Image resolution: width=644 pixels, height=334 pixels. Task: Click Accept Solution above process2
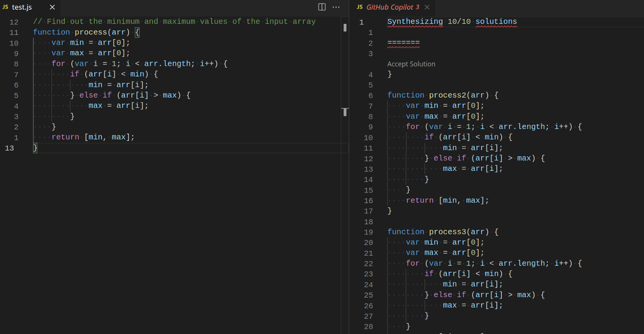coord(411,64)
